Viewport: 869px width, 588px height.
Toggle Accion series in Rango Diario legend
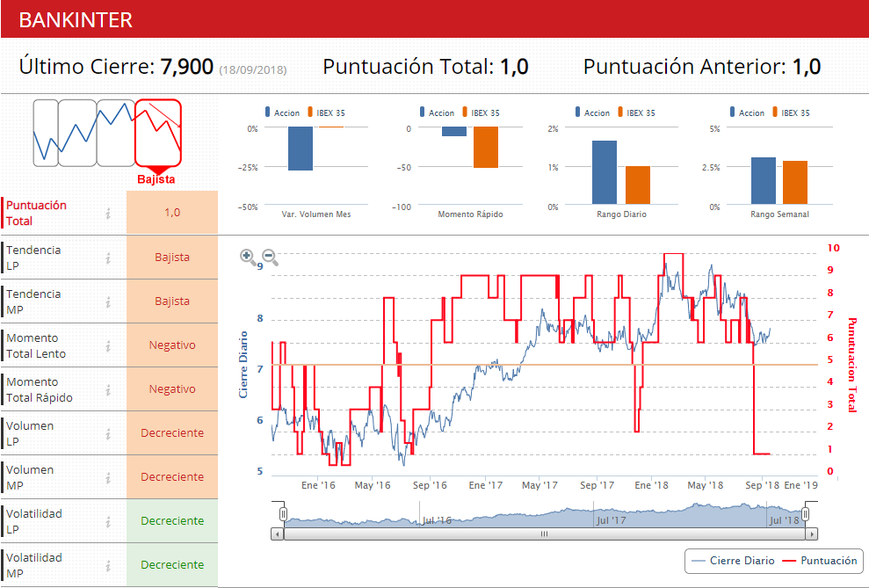point(592,113)
